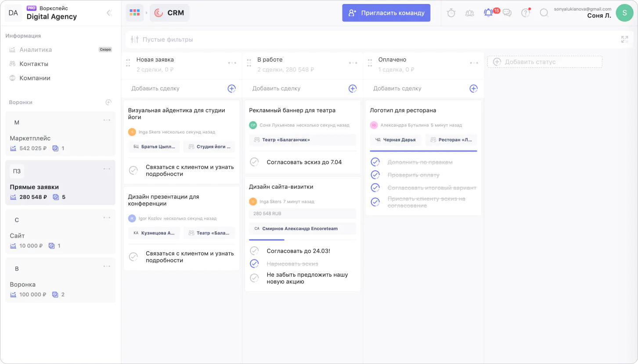The image size is (638, 364).
Task: Open the help question mark icon
Action: [x=526, y=13]
